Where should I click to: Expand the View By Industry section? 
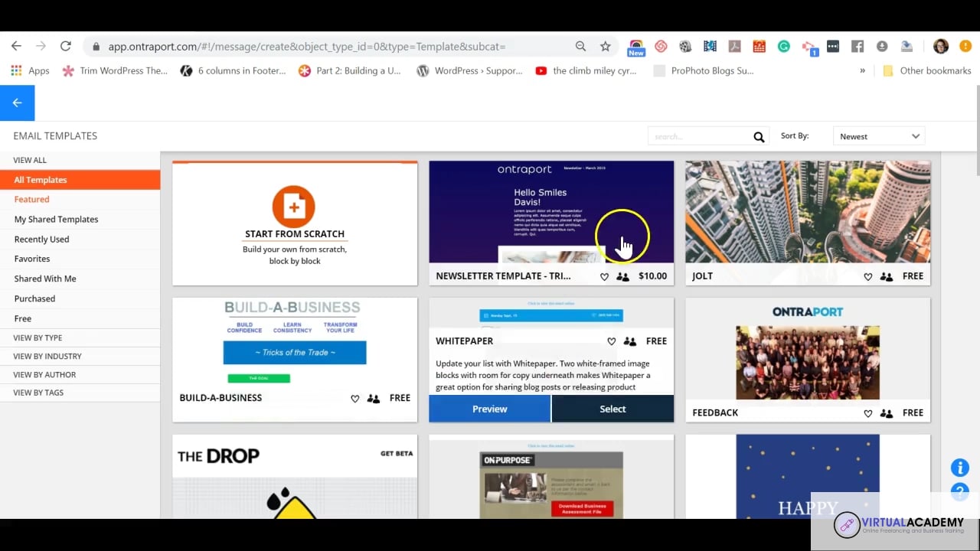tap(80, 356)
